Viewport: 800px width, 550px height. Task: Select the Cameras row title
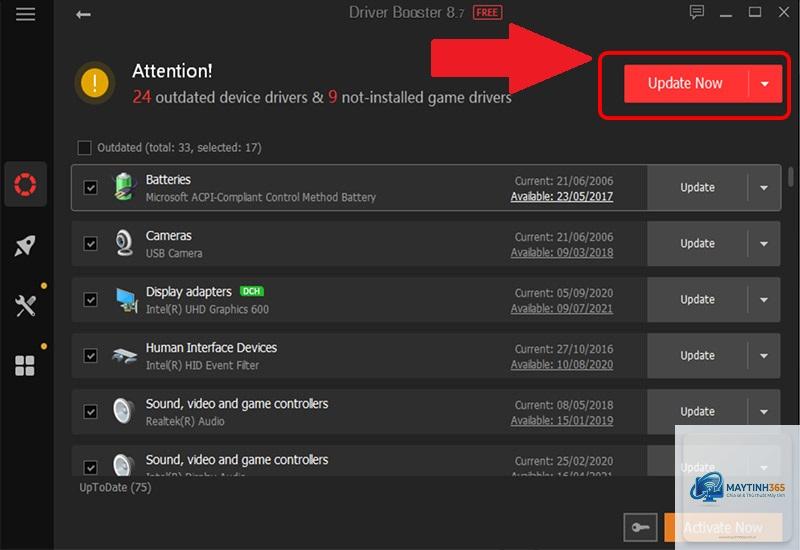(x=169, y=236)
